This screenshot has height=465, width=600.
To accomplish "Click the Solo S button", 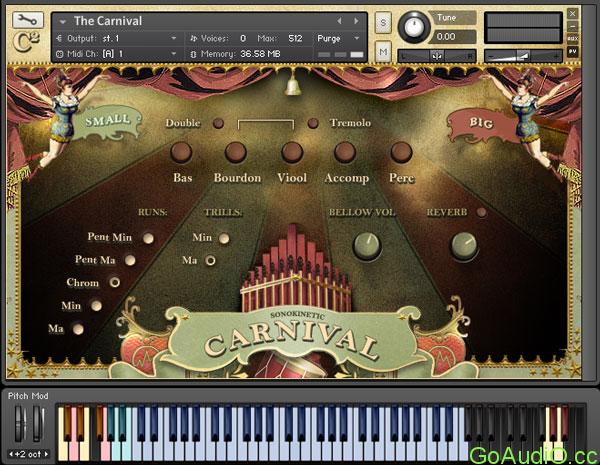I will pyautogui.click(x=383, y=23).
